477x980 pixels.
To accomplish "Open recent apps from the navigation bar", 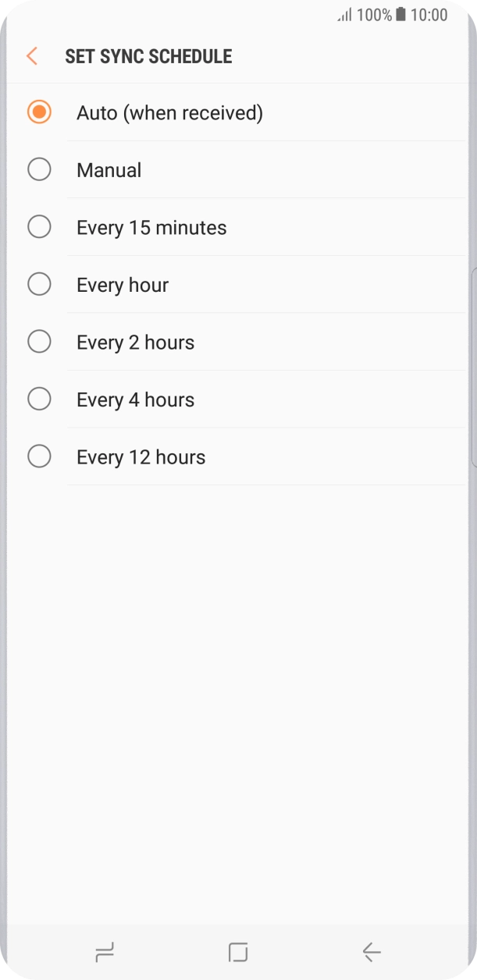I will [105, 951].
